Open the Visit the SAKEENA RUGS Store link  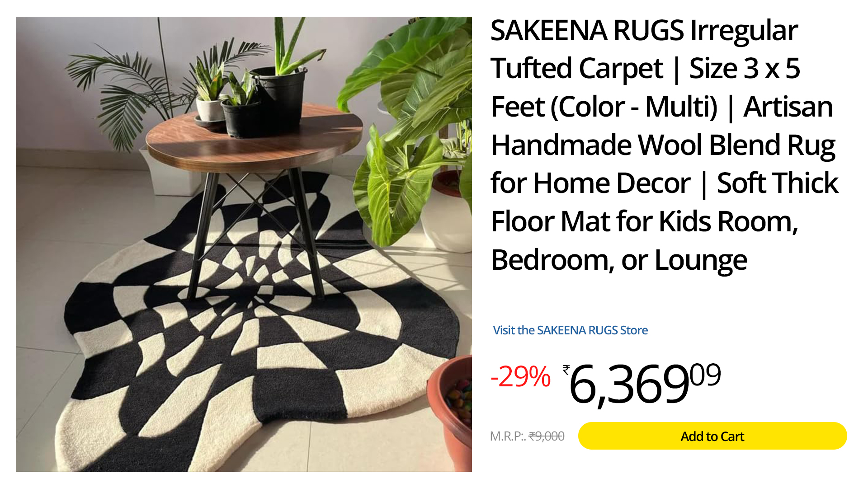coord(570,330)
